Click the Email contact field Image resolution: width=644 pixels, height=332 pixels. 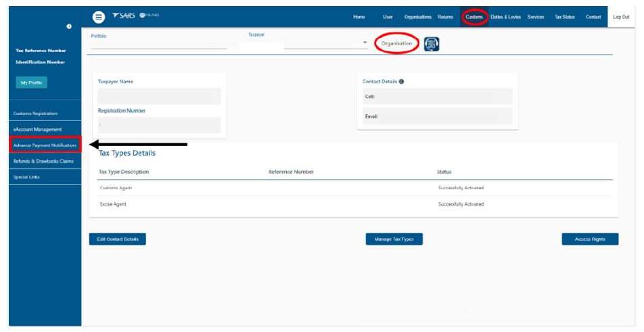coord(438,116)
